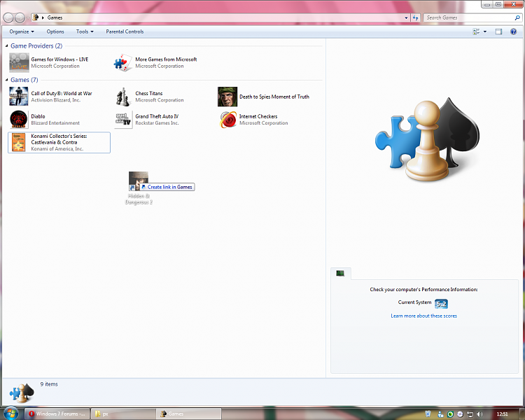Click the 'Internet Checkers' title text

point(258,116)
